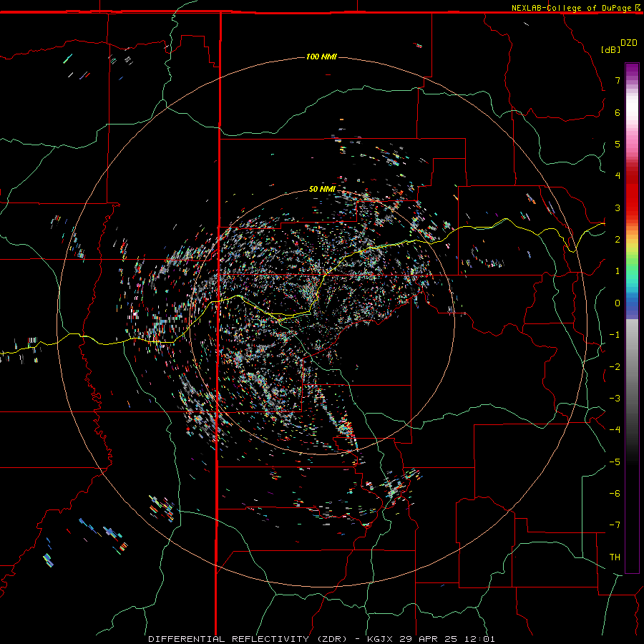Click the DIFFERENTIAL REFLECTIVITY caption words
This screenshot has height=644, width=644.
pyautogui.click(x=228, y=639)
